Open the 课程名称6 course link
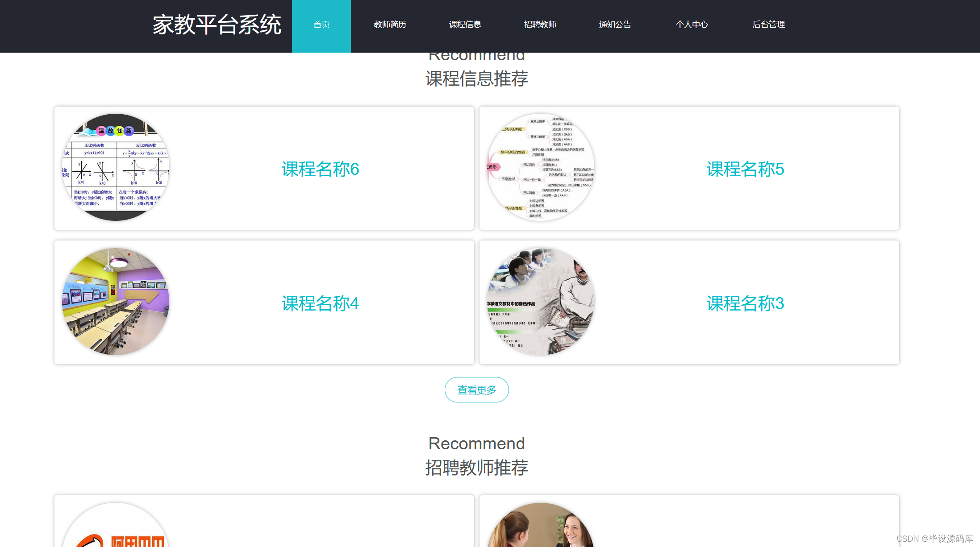This screenshot has height=547, width=980. (x=320, y=169)
